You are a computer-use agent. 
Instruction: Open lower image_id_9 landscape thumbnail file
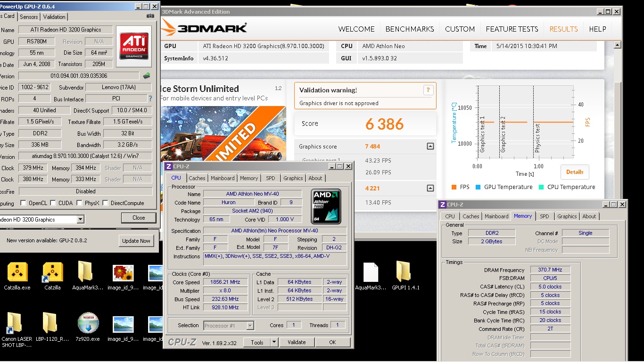(x=123, y=325)
